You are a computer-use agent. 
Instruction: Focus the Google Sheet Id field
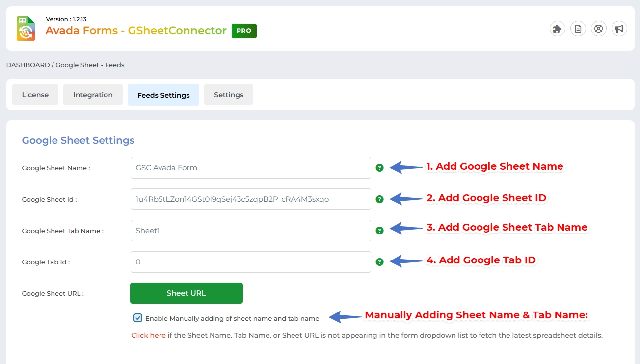(250, 199)
